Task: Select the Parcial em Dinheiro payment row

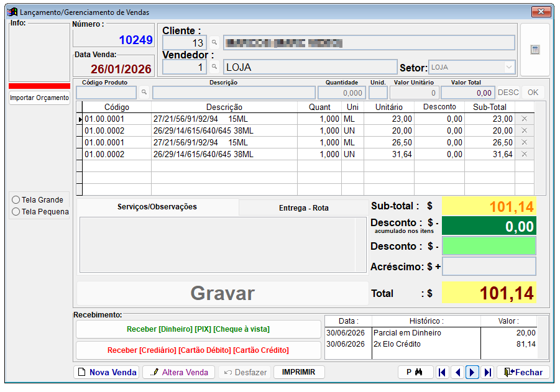Action: click(x=431, y=333)
